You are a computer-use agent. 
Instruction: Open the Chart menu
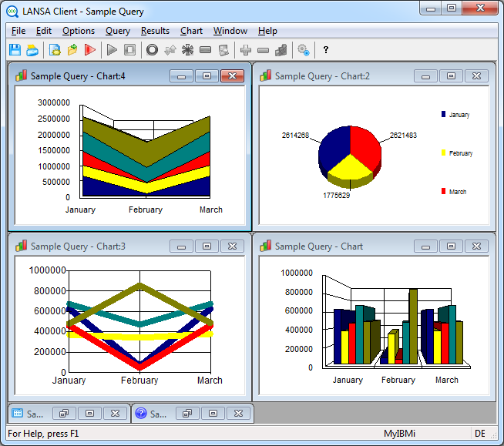click(191, 31)
